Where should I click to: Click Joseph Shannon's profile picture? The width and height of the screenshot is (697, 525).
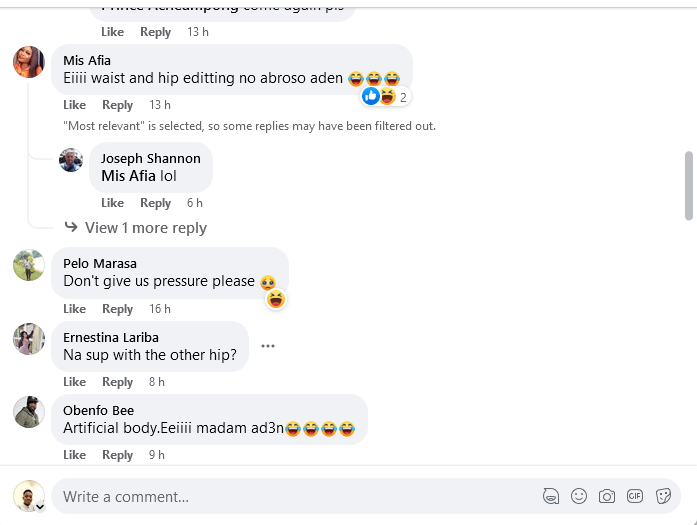point(71,160)
